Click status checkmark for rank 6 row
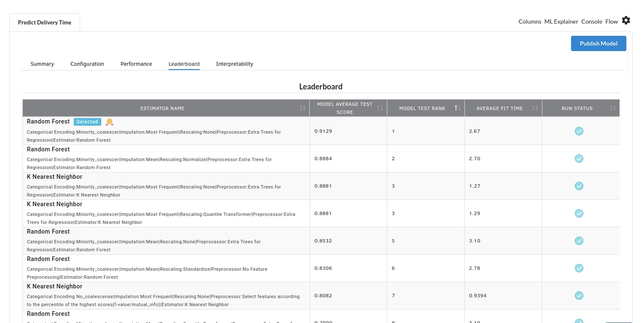Viewport: 644px width, 323px height. click(579, 268)
